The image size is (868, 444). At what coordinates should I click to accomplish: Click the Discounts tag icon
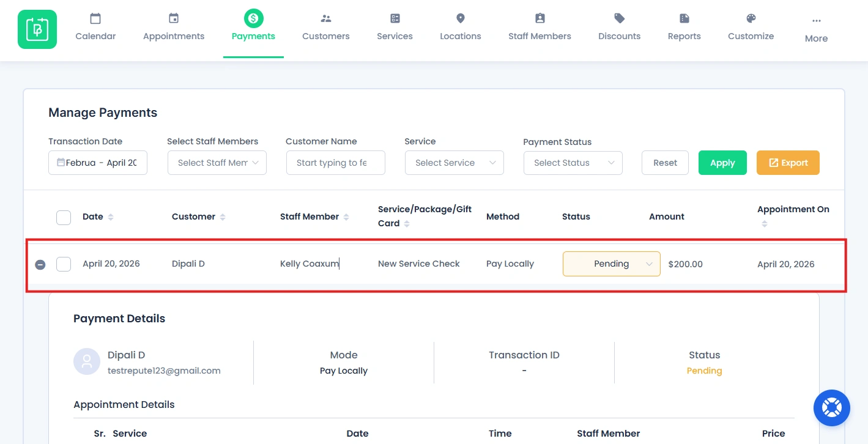click(x=620, y=18)
